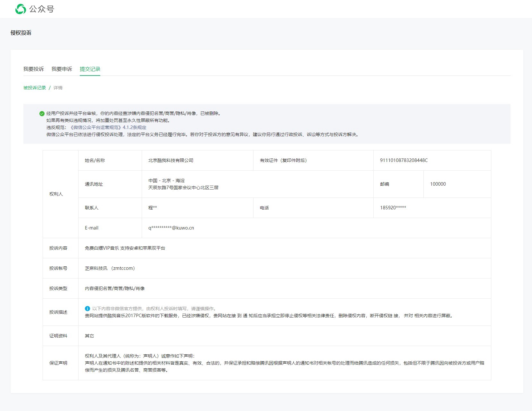
Task: Click contact name 程**
Action: [153, 208]
